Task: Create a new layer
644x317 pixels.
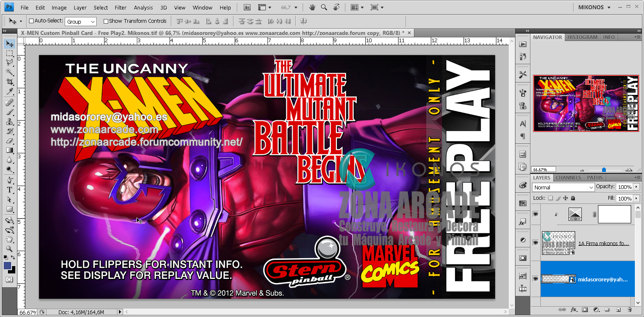Action: coord(618,310)
